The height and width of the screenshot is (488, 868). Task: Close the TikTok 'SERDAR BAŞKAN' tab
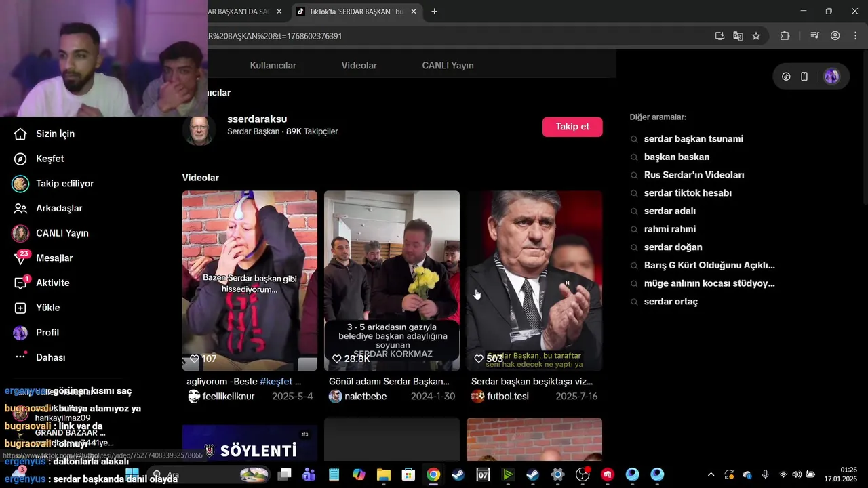(414, 12)
